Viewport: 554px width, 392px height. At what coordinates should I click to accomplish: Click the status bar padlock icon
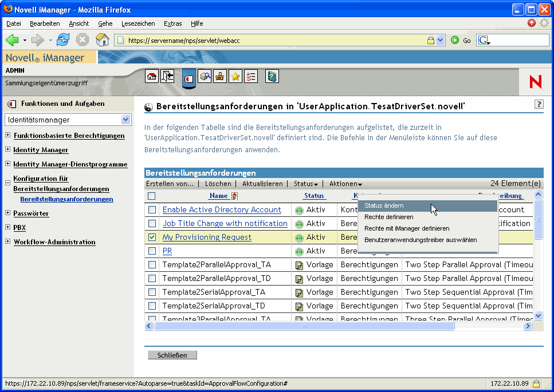point(536,383)
